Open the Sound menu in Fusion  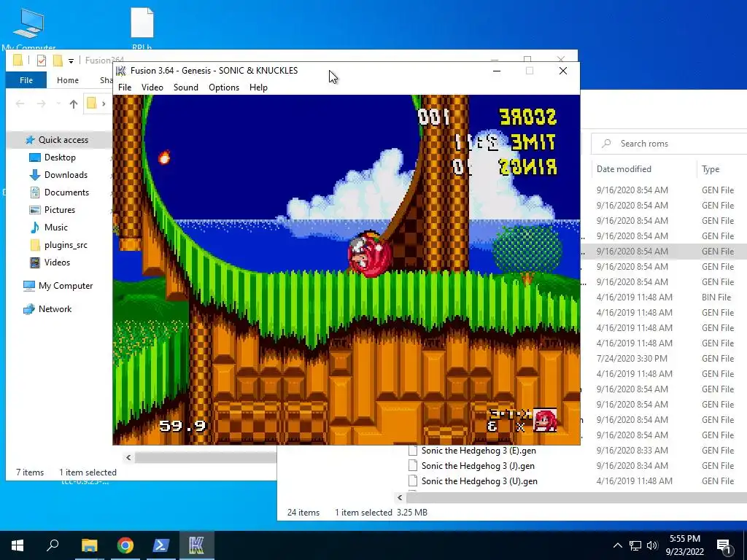click(x=186, y=87)
